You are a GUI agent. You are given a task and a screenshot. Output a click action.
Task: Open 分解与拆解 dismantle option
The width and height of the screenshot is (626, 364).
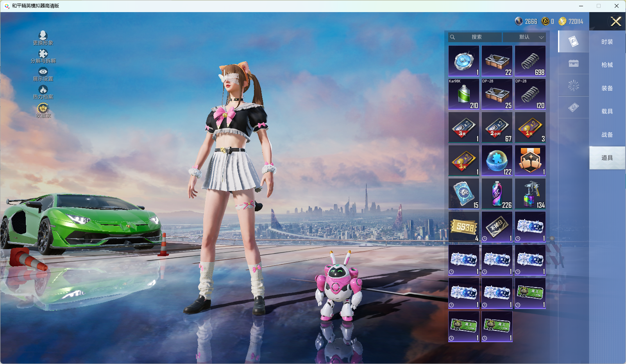(x=43, y=56)
